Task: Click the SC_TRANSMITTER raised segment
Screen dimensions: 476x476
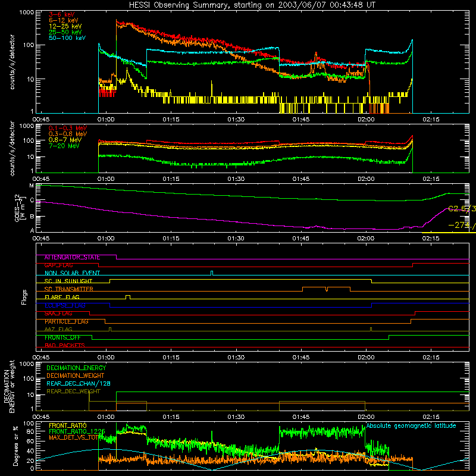Action: (326, 289)
